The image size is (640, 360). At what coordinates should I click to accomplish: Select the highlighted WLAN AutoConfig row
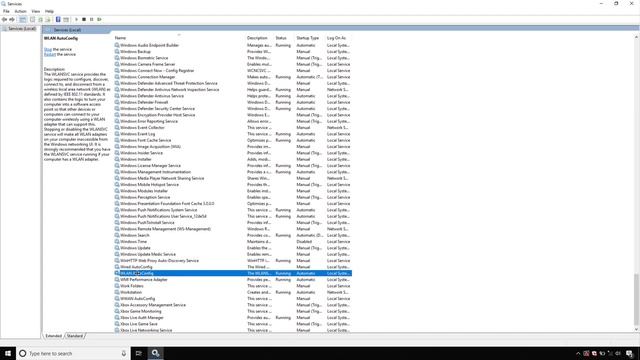233,273
